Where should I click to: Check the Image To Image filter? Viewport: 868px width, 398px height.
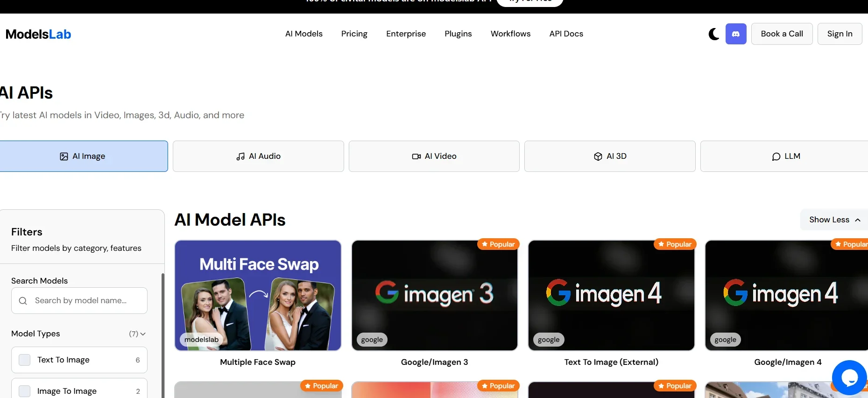pos(25,391)
